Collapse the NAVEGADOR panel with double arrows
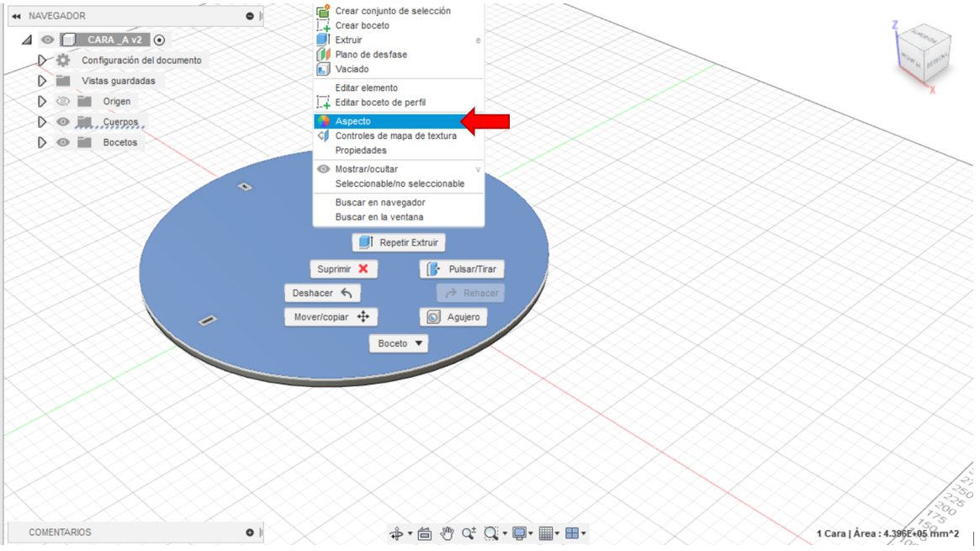This screenshot has height=551, width=980. tap(16, 16)
